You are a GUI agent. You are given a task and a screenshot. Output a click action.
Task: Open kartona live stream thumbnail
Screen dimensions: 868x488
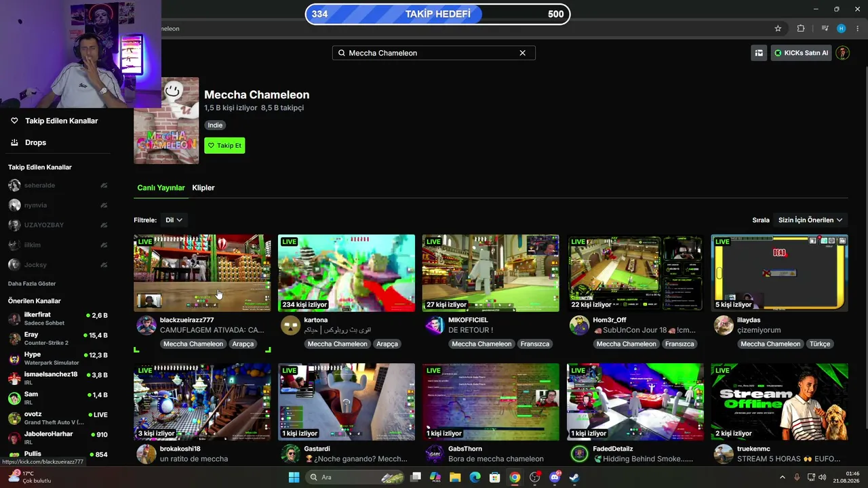click(x=347, y=273)
